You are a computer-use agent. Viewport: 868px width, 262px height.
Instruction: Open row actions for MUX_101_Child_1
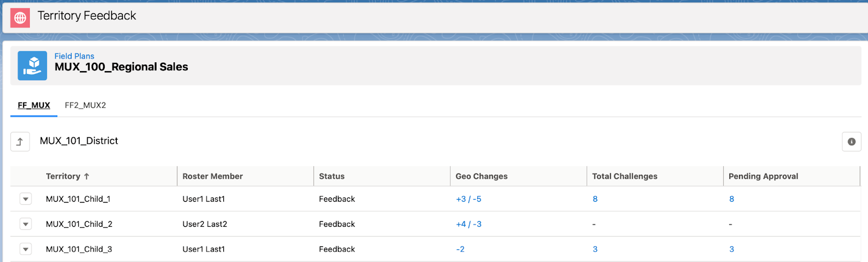(x=26, y=199)
